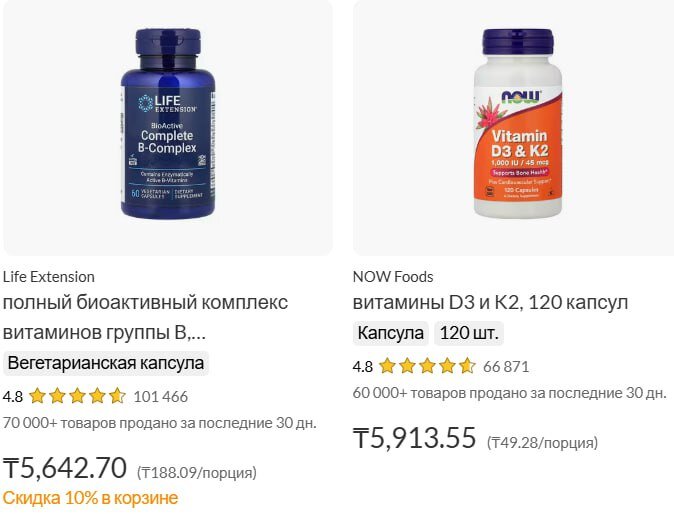674x514 pixels.
Task: Click the star rating of NOW Foods product
Action: coord(427,366)
